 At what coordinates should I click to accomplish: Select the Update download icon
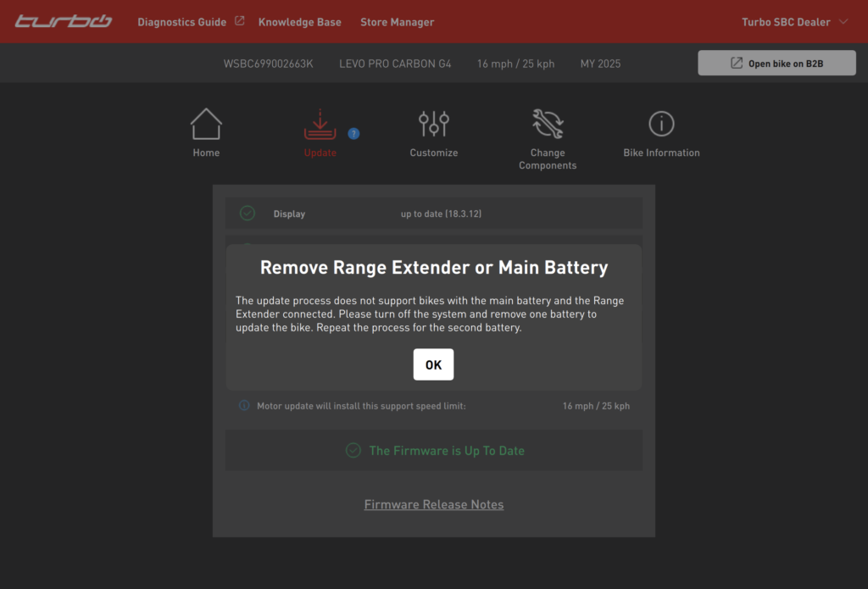tap(320, 125)
